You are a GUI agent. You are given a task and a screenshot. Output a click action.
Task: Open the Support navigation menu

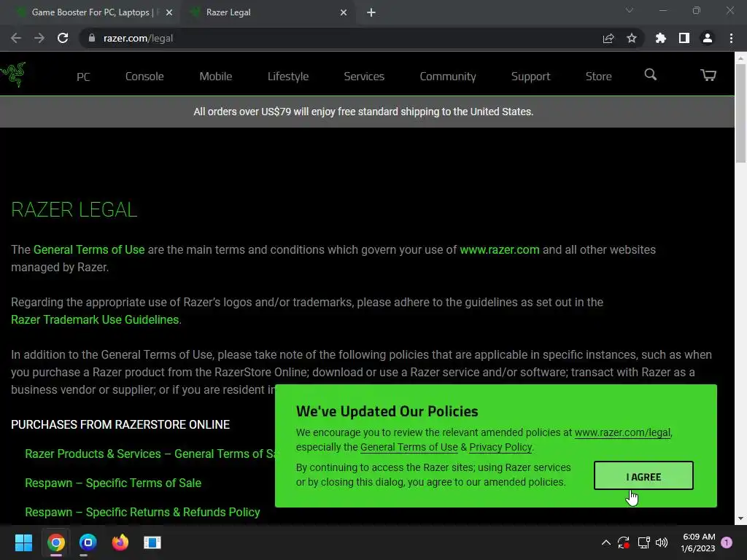[x=531, y=76]
